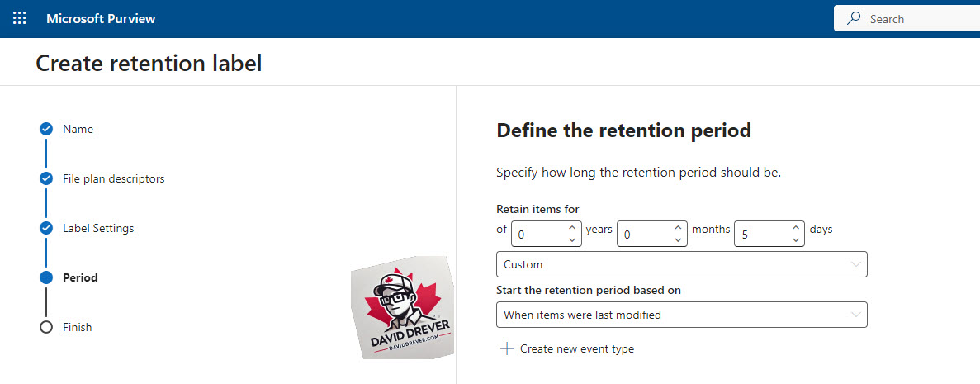Click the File plan descriptors checkmark icon
The width and height of the screenshot is (980, 384).
(45, 179)
